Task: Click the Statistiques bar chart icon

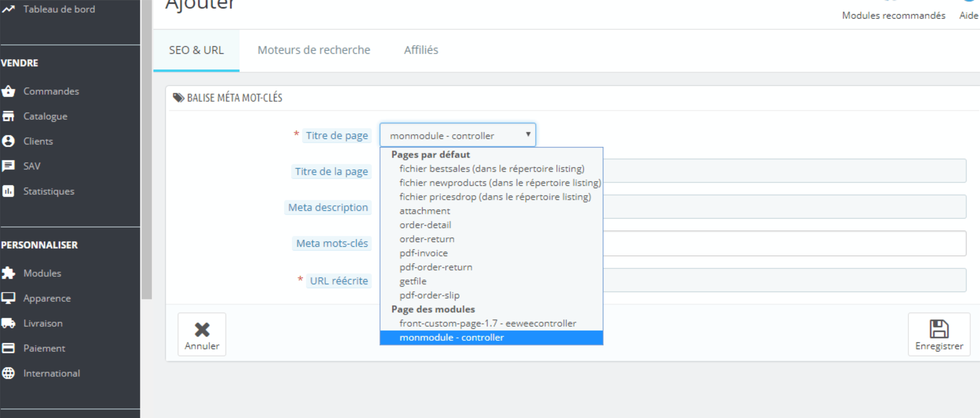Action: 8,191
